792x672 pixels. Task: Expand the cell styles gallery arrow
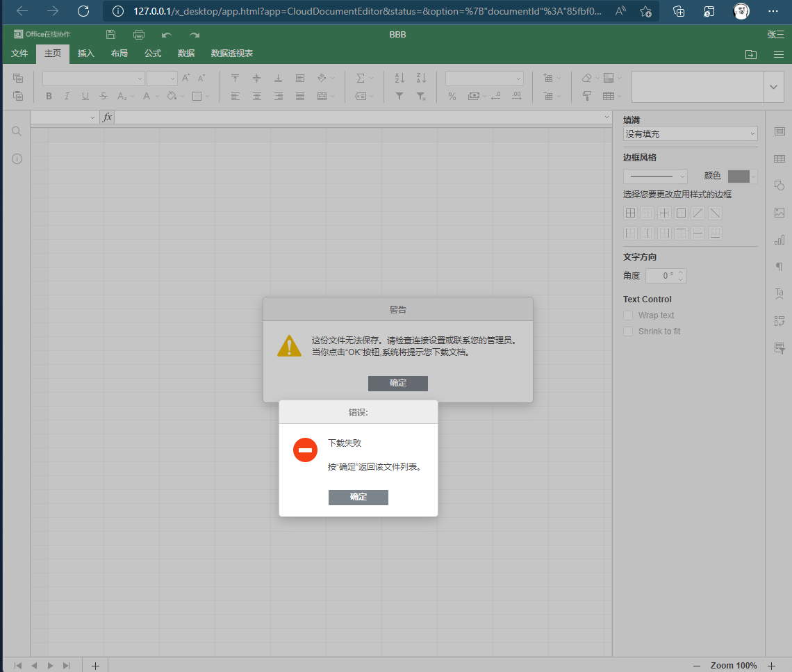pyautogui.click(x=774, y=87)
